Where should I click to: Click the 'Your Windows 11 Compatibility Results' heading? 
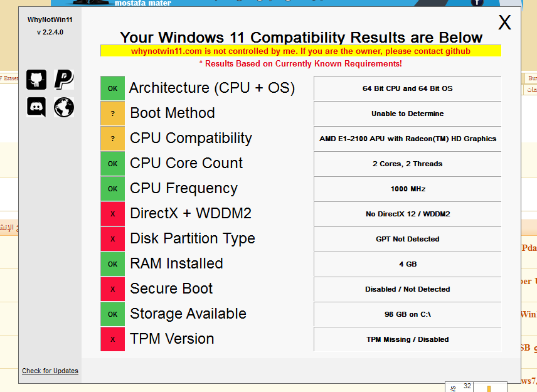tap(301, 37)
